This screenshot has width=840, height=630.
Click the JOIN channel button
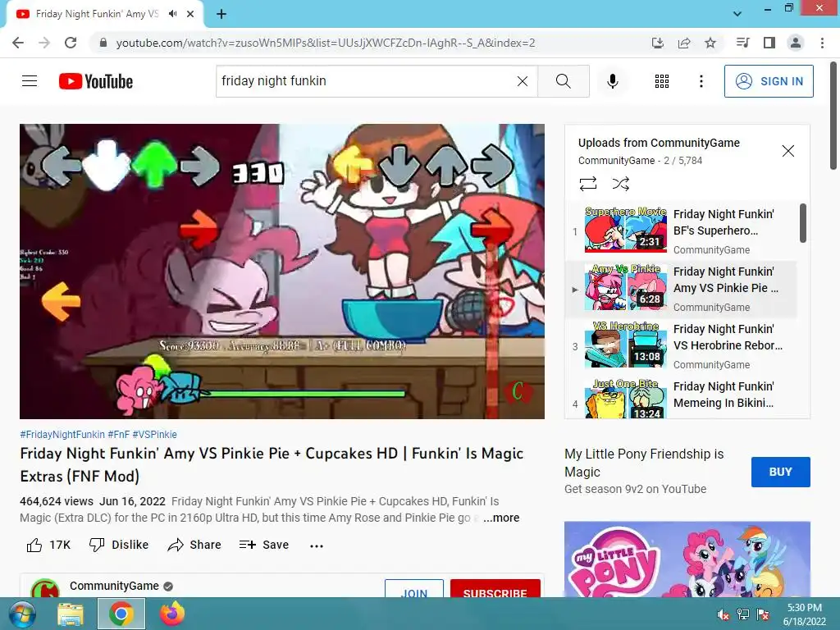pyautogui.click(x=414, y=589)
